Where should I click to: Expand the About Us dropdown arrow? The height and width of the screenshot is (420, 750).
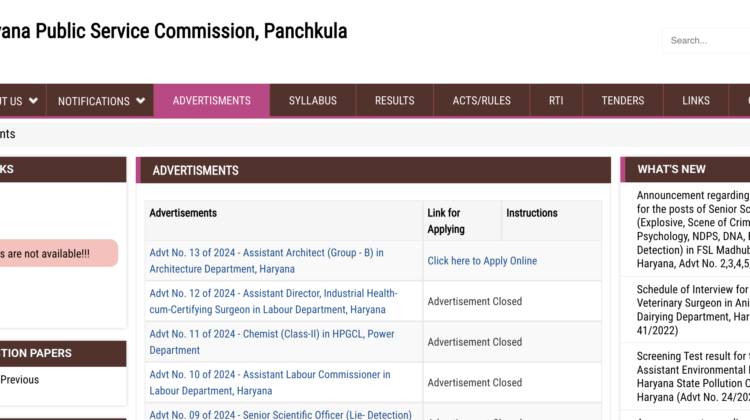[33, 101]
